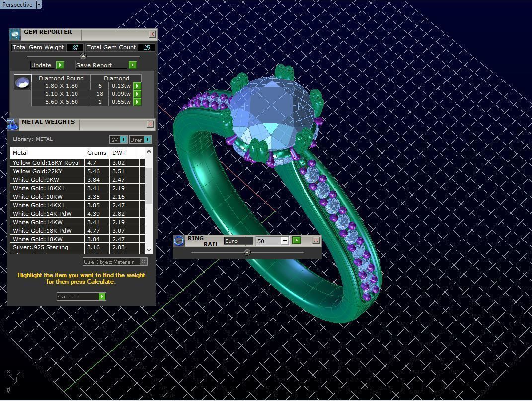Image resolution: width=532 pixels, height=401 pixels.
Task: Click the Gem Reporter panel icon
Action: 15,34
